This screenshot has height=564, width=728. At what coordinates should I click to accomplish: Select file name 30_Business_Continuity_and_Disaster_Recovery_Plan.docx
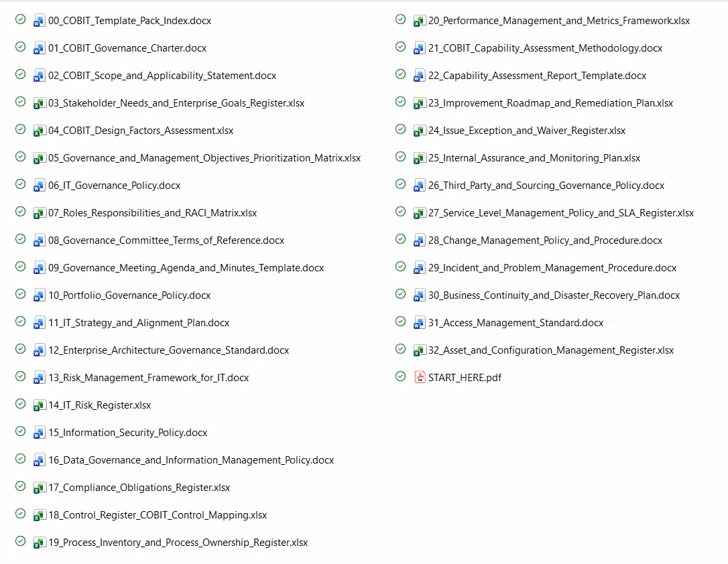tap(554, 295)
